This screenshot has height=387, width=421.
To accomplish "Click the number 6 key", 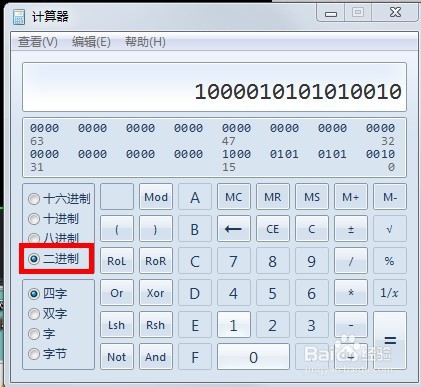I will click(x=312, y=293).
